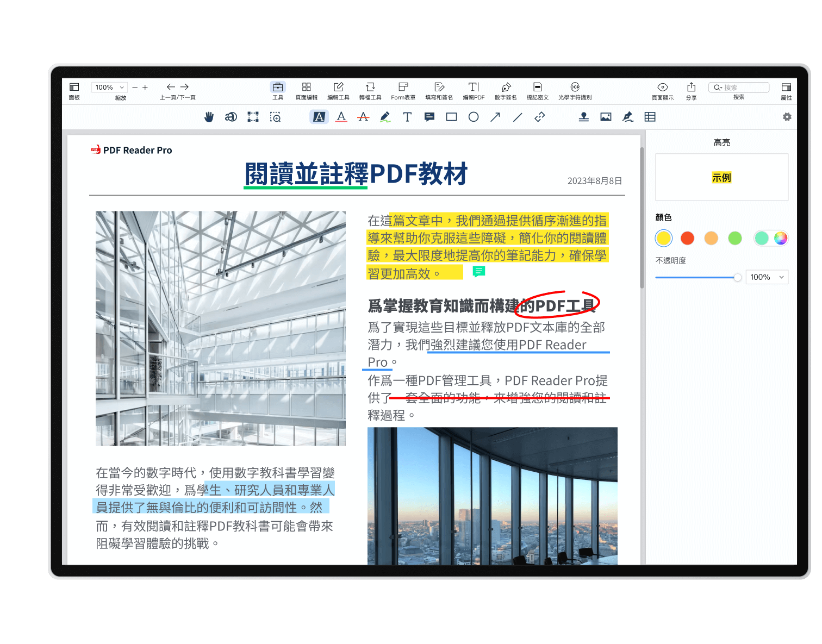Screen dimensions: 822x644
Task: Select the note comment tool
Action: click(x=429, y=117)
